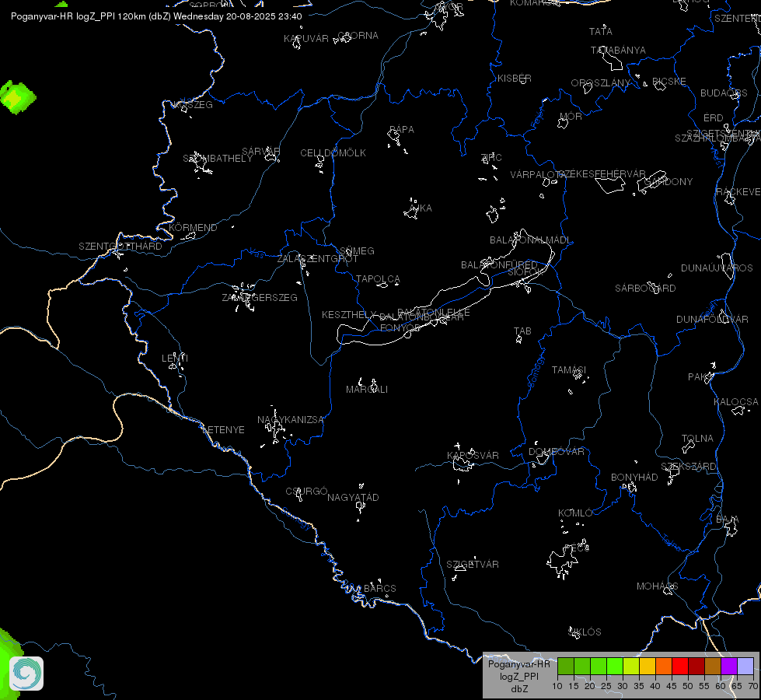Click the CSURGÓ city label
This screenshot has width=761, height=700.
click(307, 491)
